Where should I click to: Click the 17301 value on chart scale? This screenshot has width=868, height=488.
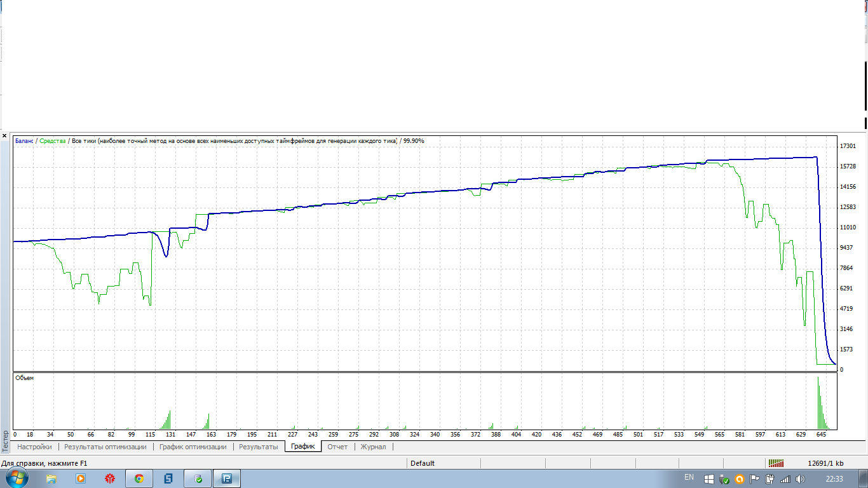click(x=848, y=146)
